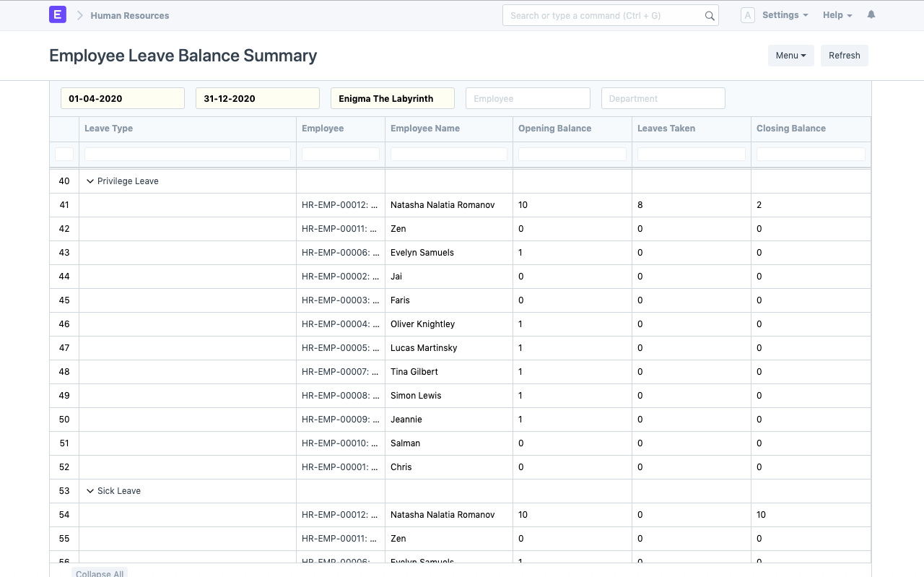Click the Opening Balance column header
The width and height of the screenshot is (924, 577).
(x=572, y=129)
